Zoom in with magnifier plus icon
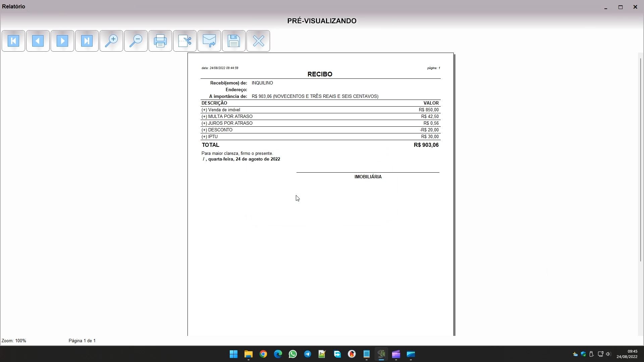644x362 pixels. [111, 41]
